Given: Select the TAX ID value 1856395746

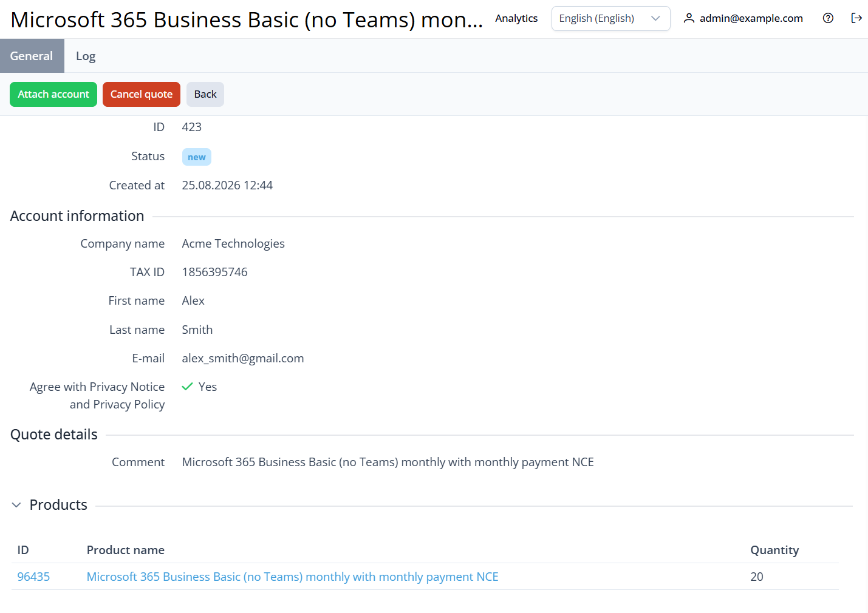Looking at the screenshot, I should coord(215,272).
